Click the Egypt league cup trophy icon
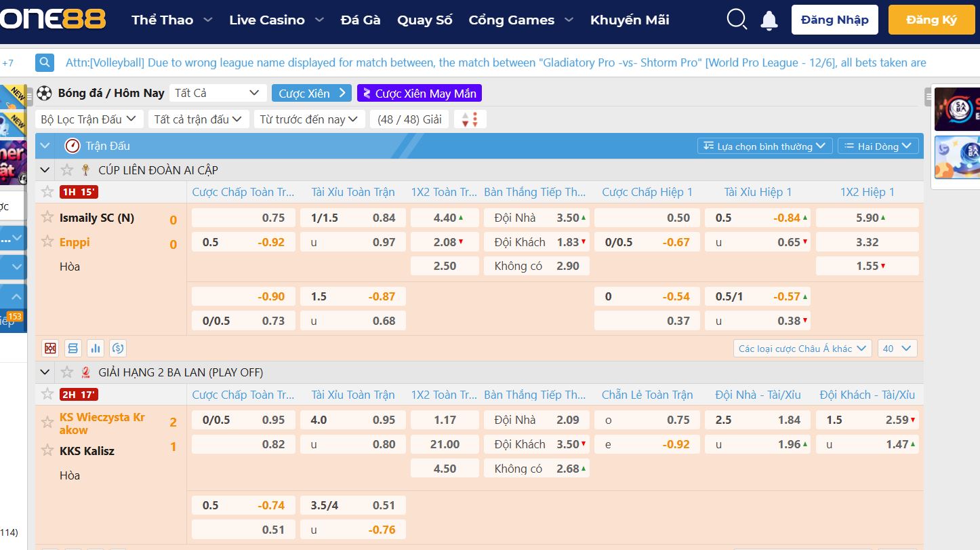The image size is (980, 550). pyautogui.click(x=86, y=170)
